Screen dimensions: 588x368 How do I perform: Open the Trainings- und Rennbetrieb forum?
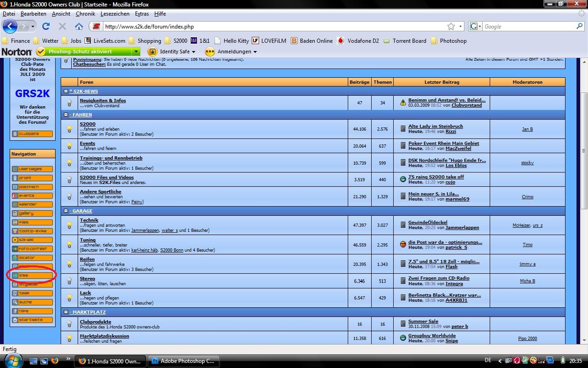click(111, 158)
